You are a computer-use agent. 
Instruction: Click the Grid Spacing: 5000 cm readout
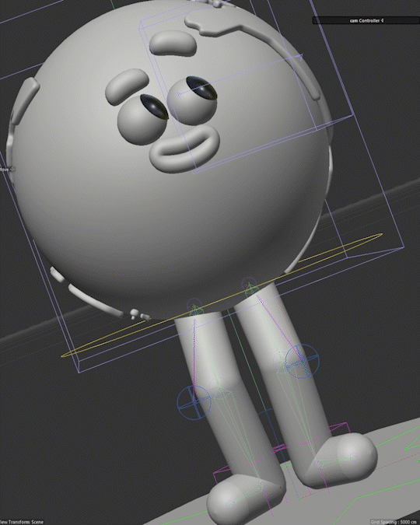(x=394, y=522)
